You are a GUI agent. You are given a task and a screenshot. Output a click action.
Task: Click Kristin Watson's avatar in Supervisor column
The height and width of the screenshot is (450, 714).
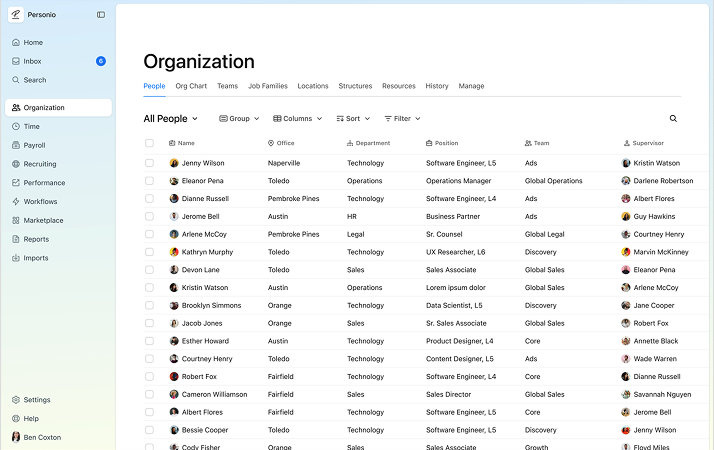point(627,163)
